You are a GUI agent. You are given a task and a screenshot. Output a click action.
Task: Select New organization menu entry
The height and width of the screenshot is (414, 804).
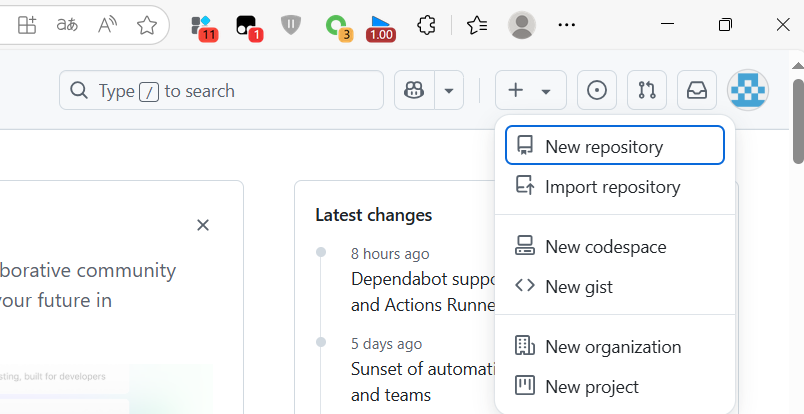(x=614, y=347)
